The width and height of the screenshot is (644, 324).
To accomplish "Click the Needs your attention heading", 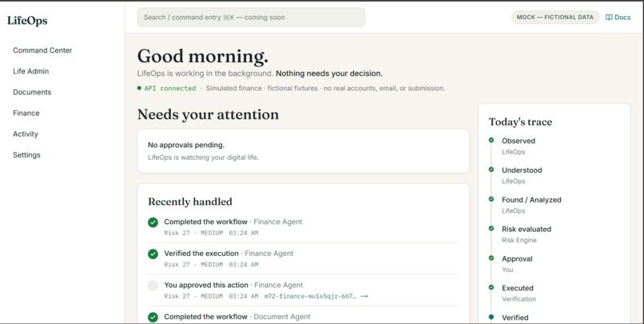I will pyautogui.click(x=208, y=114).
